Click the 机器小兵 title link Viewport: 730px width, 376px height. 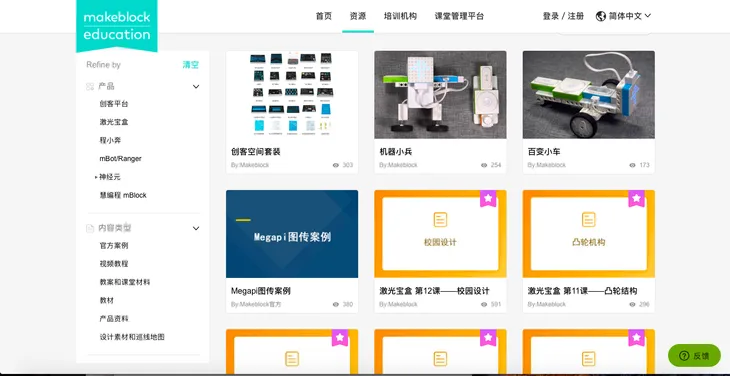point(396,152)
